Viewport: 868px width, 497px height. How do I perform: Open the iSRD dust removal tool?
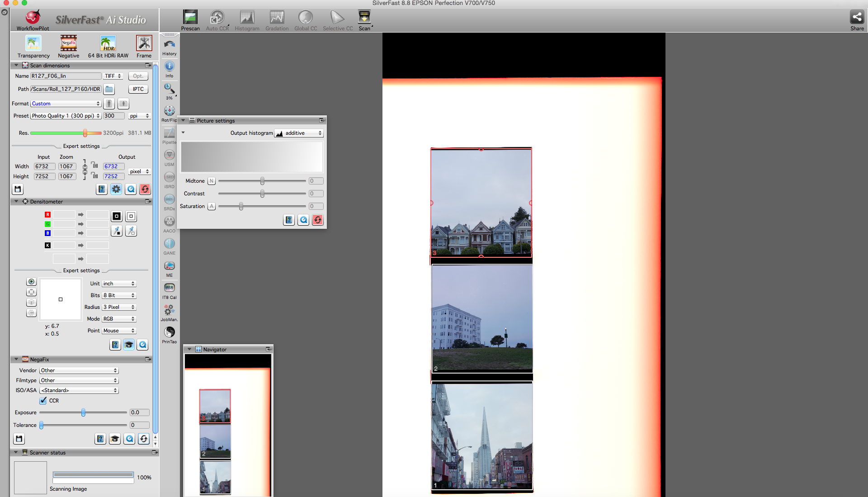point(170,180)
